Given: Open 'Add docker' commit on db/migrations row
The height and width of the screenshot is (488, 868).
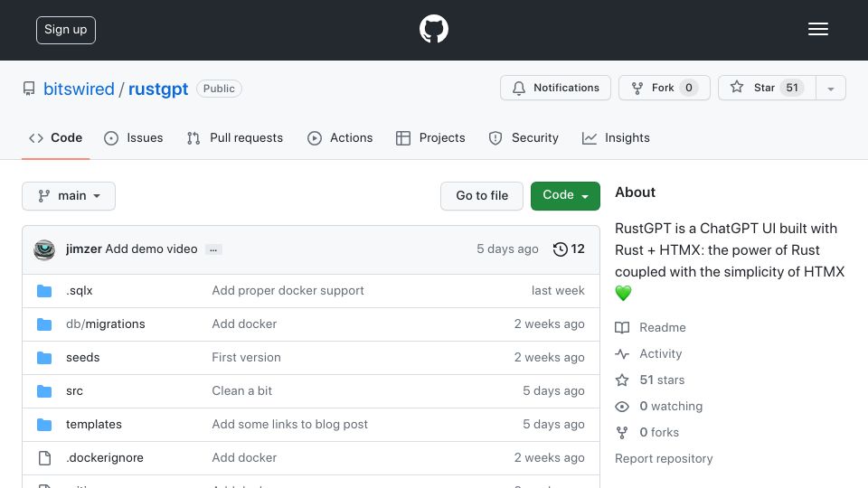Looking at the screenshot, I should [244, 324].
